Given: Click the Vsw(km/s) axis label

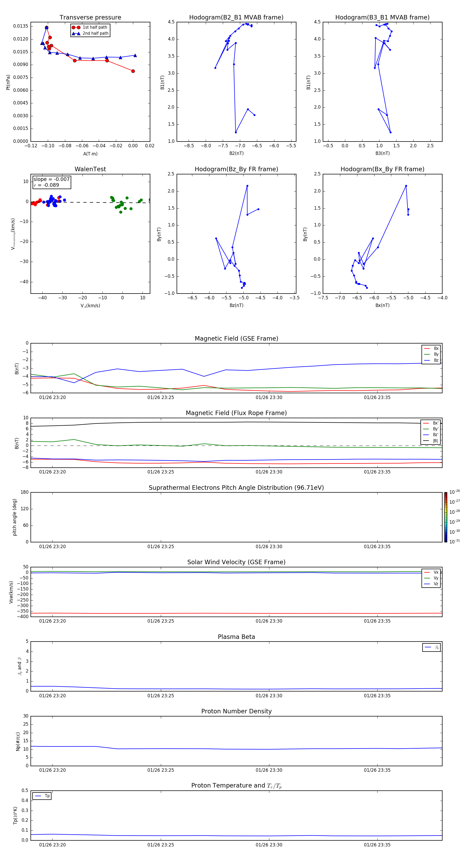Looking at the screenshot, I should pyautogui.click(x=11, y=592).
